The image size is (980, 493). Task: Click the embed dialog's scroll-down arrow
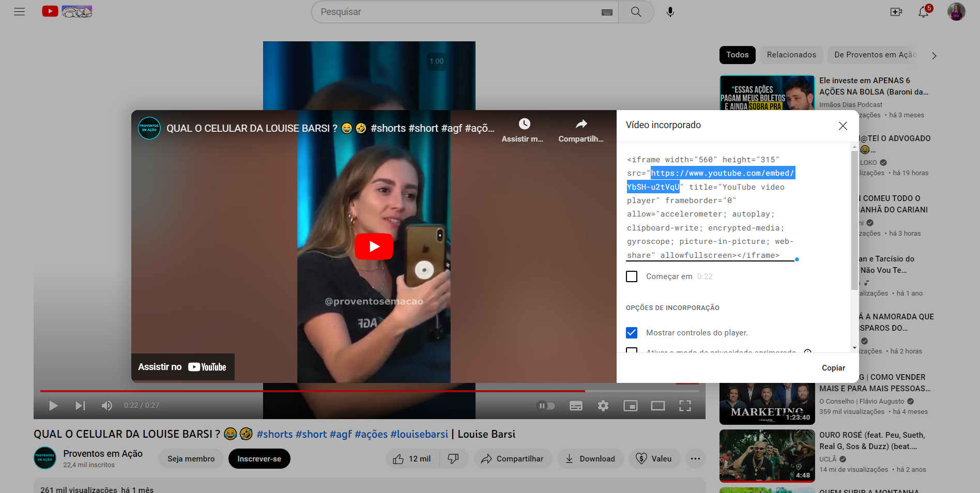point(854,348)
